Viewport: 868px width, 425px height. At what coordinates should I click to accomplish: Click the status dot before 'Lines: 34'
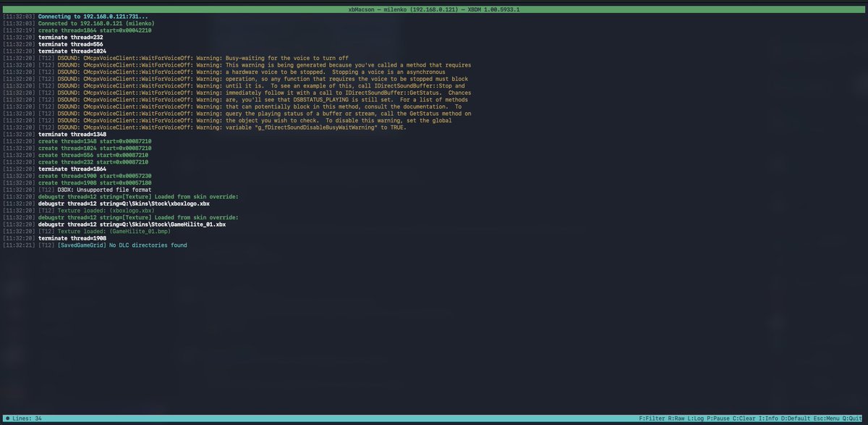click(7, 419)
